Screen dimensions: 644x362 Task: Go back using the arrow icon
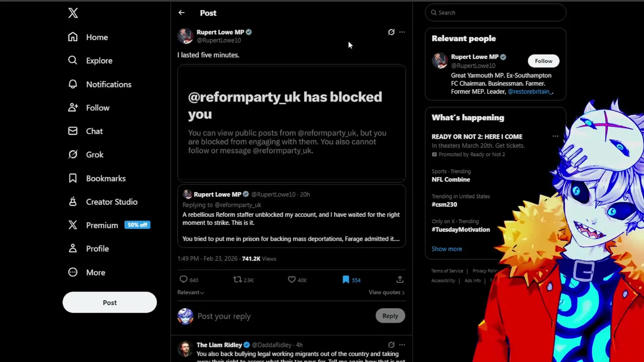[182, 13]
